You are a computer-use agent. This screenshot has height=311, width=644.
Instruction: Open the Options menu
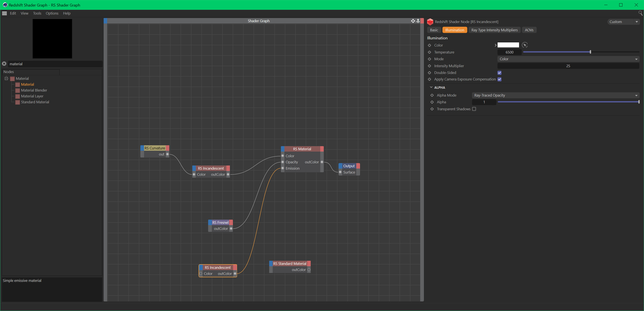(52, 13)
